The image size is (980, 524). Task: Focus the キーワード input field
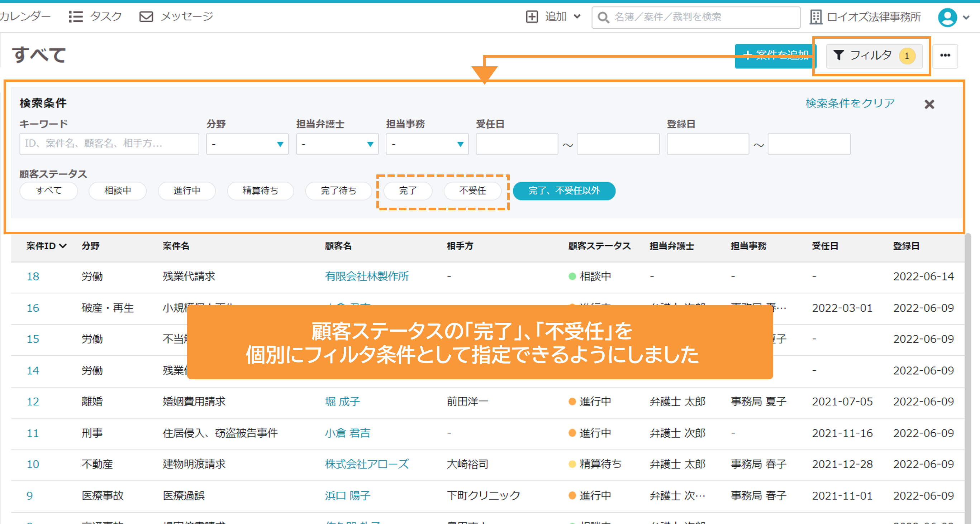(109, 144)
